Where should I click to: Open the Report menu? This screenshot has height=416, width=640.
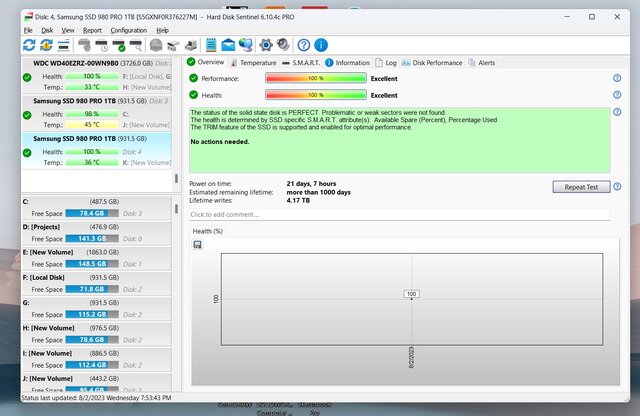tap(92, 31)
